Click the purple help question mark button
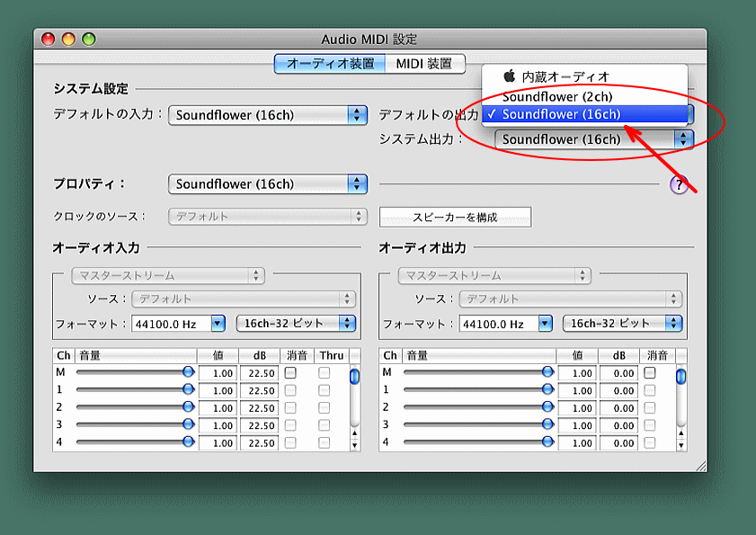This screenshot has height=535, width=756. click(x=679, y=184)
